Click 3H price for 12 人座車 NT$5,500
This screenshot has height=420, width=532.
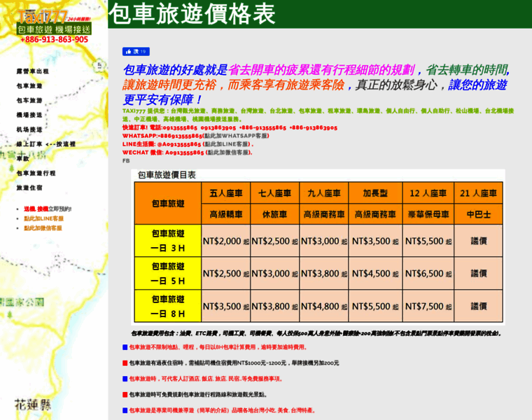tap(428, 241)
